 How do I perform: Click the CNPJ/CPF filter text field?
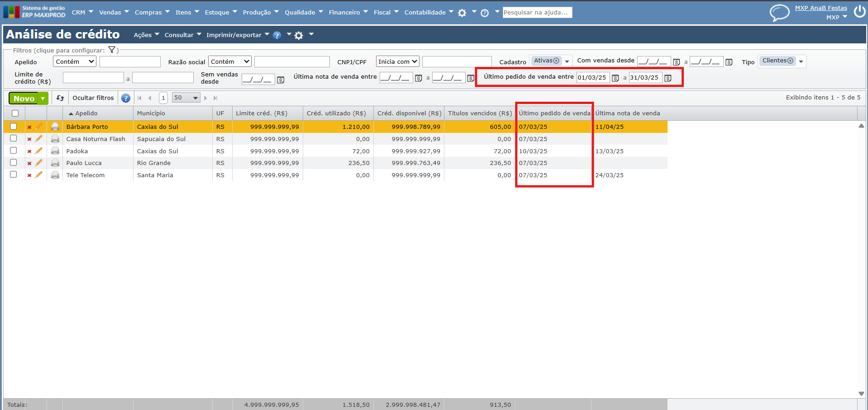(457, 61)
